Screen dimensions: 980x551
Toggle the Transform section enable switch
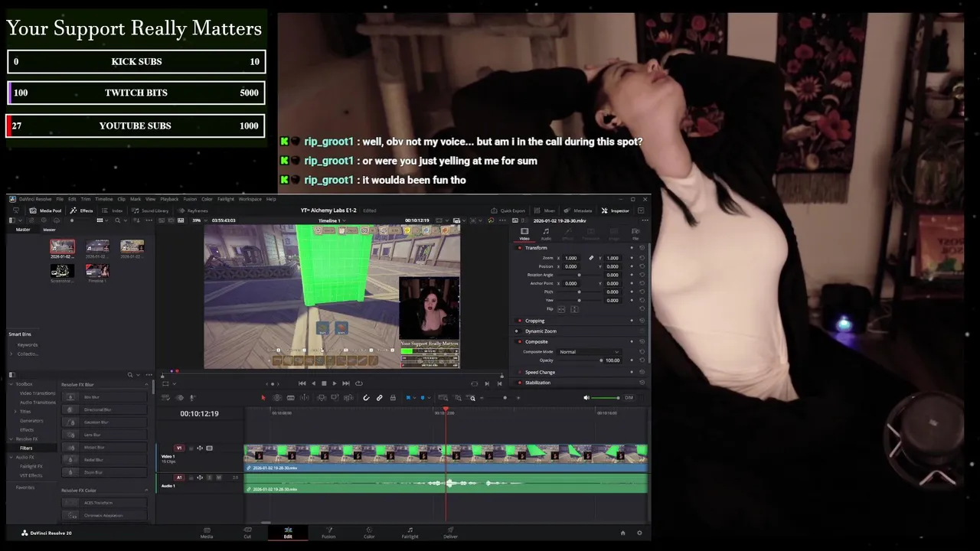tap(519, 248)
